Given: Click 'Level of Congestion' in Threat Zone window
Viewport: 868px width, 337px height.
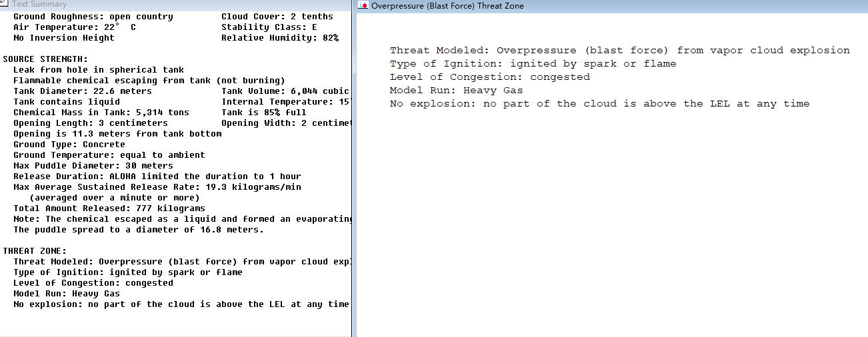Looking at the screenshot, I should pos(490,77).
